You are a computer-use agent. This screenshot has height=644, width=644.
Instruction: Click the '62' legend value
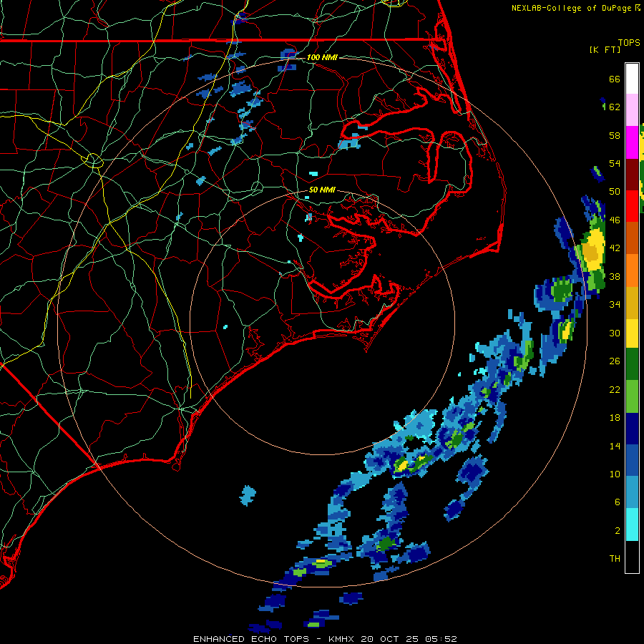point(615,107)
